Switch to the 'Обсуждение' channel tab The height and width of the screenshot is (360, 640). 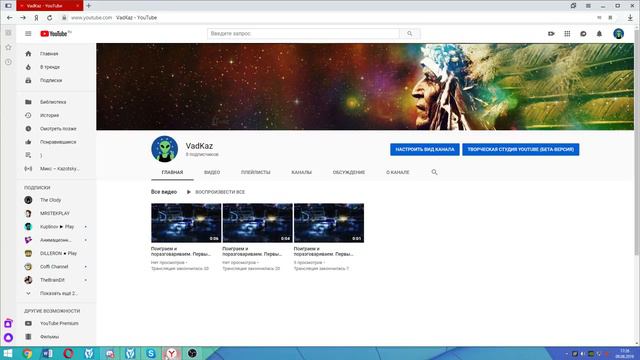pos(349,172)
